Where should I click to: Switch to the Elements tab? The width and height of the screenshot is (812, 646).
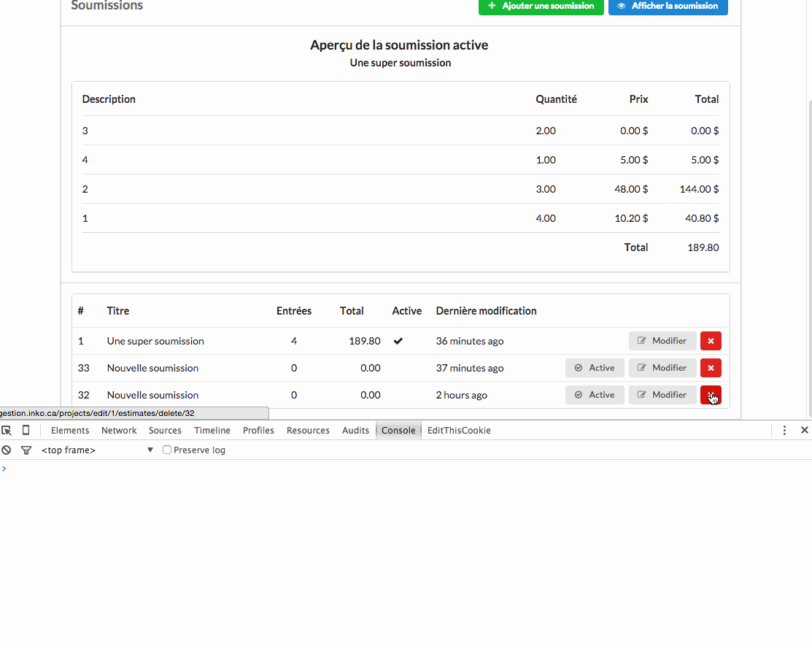(70, 431)
